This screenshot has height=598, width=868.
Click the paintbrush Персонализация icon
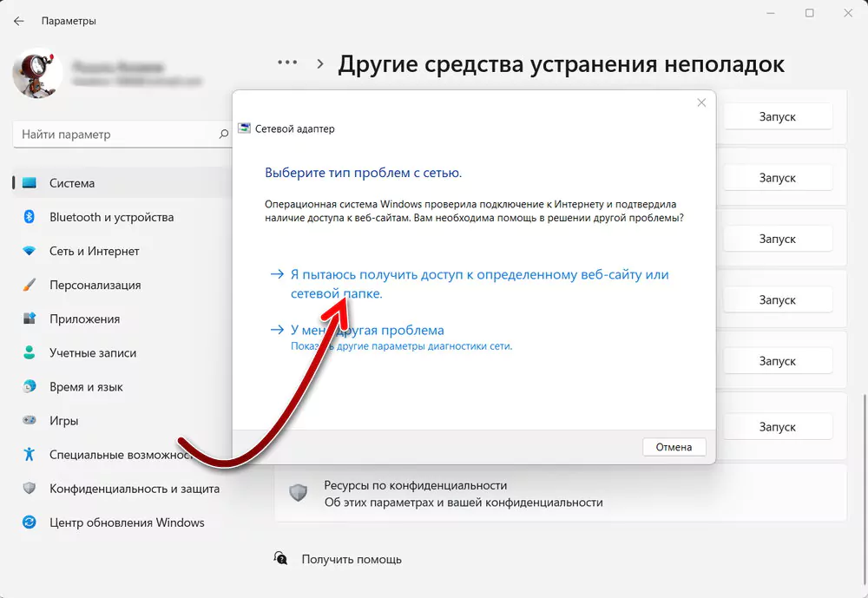pos(30,285)
